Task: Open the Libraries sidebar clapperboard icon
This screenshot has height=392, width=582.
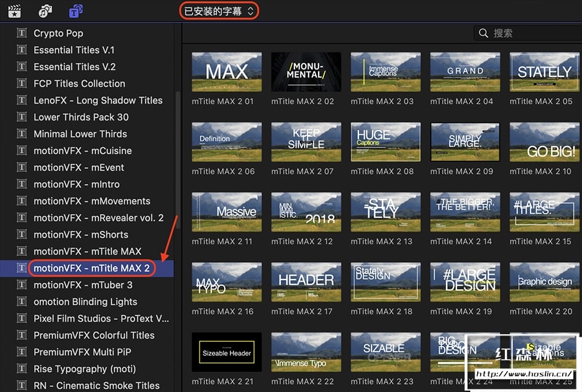Action: [x=14, y=11]
